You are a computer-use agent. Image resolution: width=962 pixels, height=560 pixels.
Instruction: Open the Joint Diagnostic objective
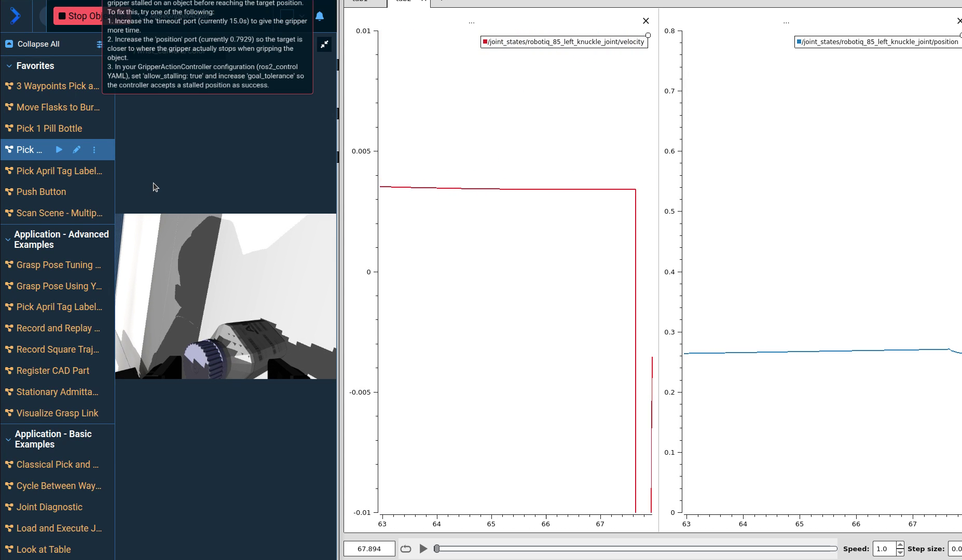(49, 507)
